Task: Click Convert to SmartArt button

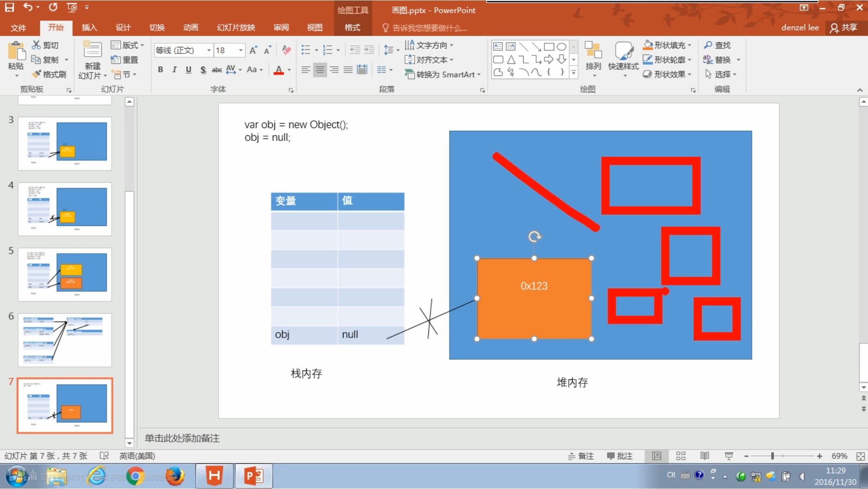Action: 442,74
